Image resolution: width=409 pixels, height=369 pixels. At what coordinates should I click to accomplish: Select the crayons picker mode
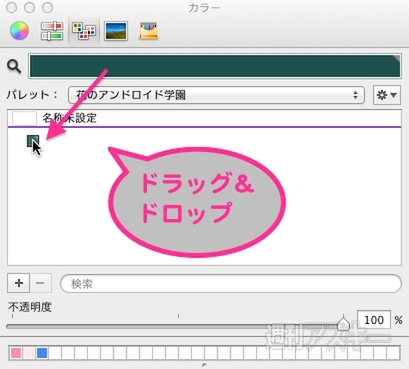[x=149, y=31]
